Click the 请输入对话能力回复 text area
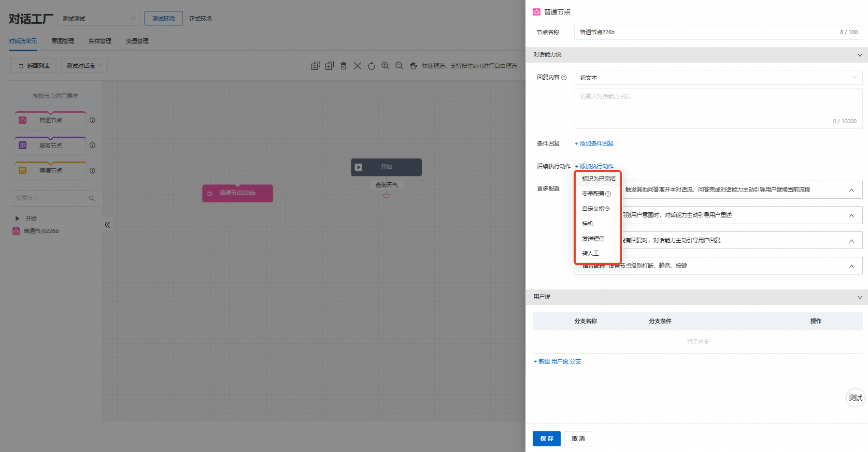This screenshot has height=452, width=868. [x=718, y=109]
